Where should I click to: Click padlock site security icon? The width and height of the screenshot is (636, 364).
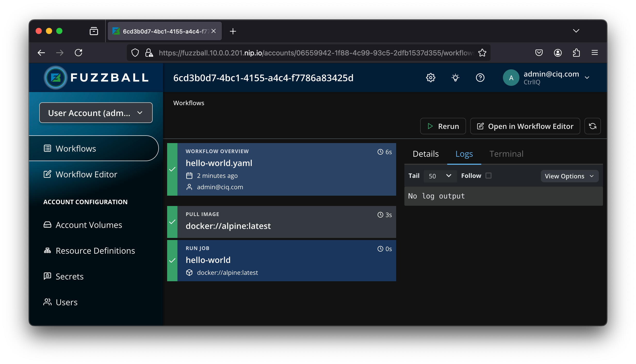(x=149, y=53)
